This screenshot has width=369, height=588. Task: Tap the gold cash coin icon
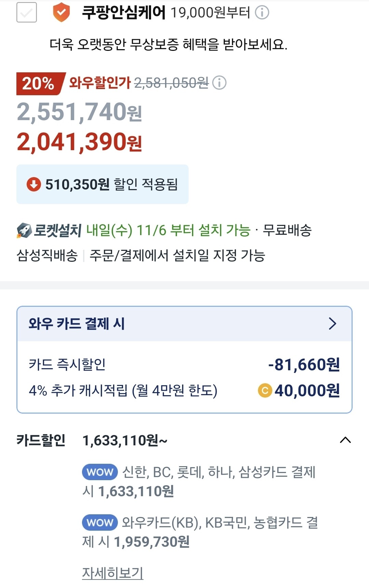click(265, 391)
